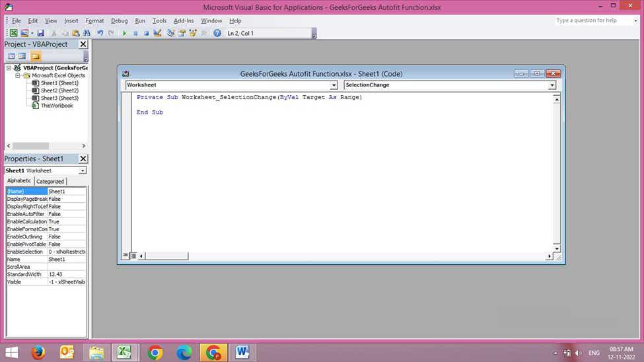Open the help question box dropdown arrow
644x362 pixels.
click(636, 20)
